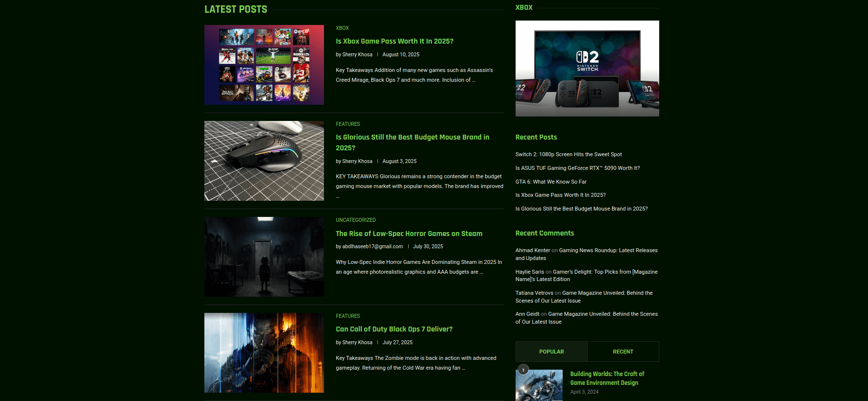Click commenter name Ann Geidt
Viewport: 868px width, 401px height.
[527, 314]
